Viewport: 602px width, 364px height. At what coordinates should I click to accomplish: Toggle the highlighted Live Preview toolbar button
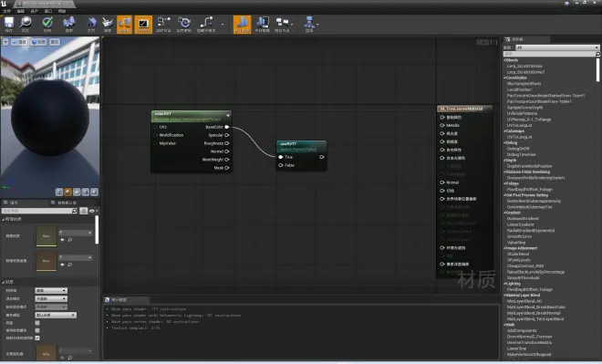[x=143, y=25]
